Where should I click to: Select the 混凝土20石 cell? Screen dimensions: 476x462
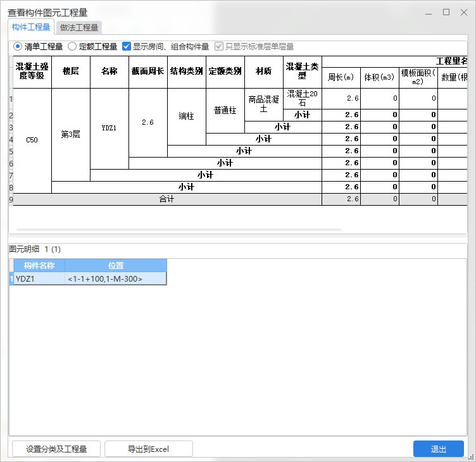(302, 99)
